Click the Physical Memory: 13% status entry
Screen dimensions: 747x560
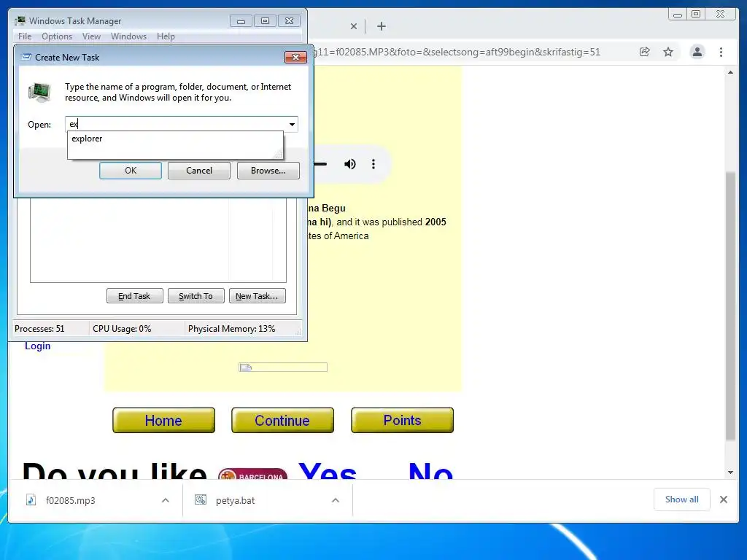coord(231,329)
